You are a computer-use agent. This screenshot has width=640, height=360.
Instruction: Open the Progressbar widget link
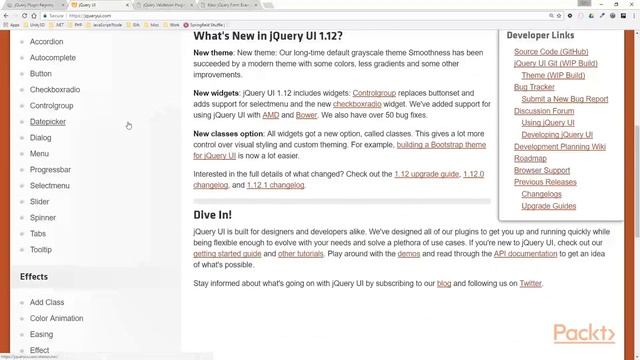[50, 169]
